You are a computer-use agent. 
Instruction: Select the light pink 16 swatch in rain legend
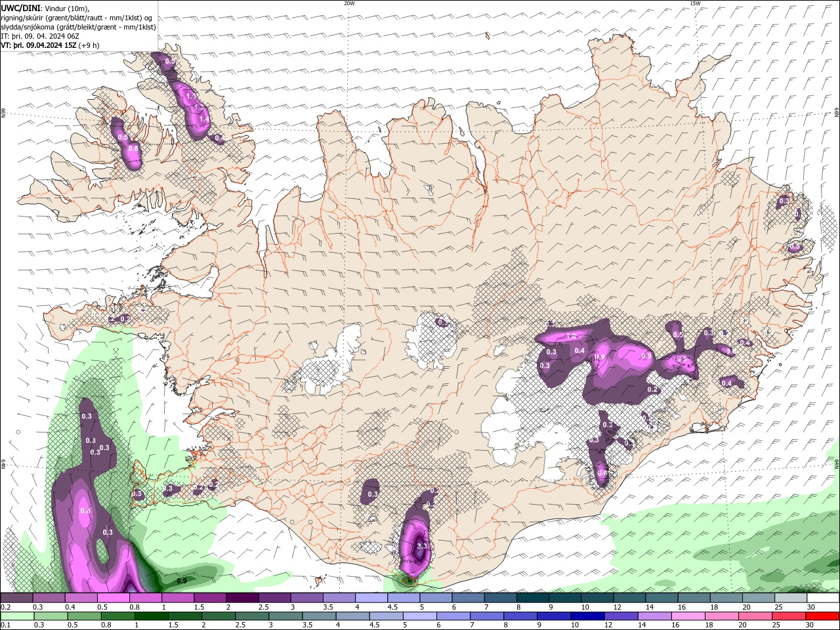tap(688, 616)
